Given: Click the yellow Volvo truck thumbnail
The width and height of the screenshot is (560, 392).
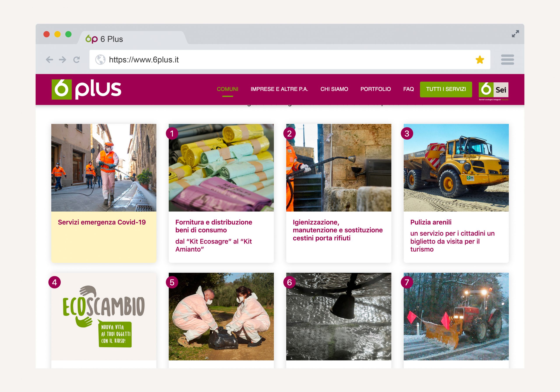Looking at the screenshot, I should click(x=456, y=168).
